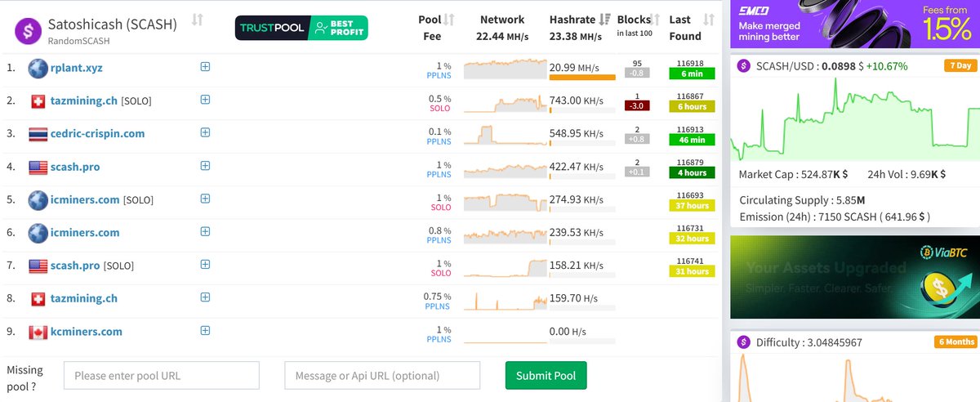Expand icminers.com [SOLO] row details

(x=205, y=199)
